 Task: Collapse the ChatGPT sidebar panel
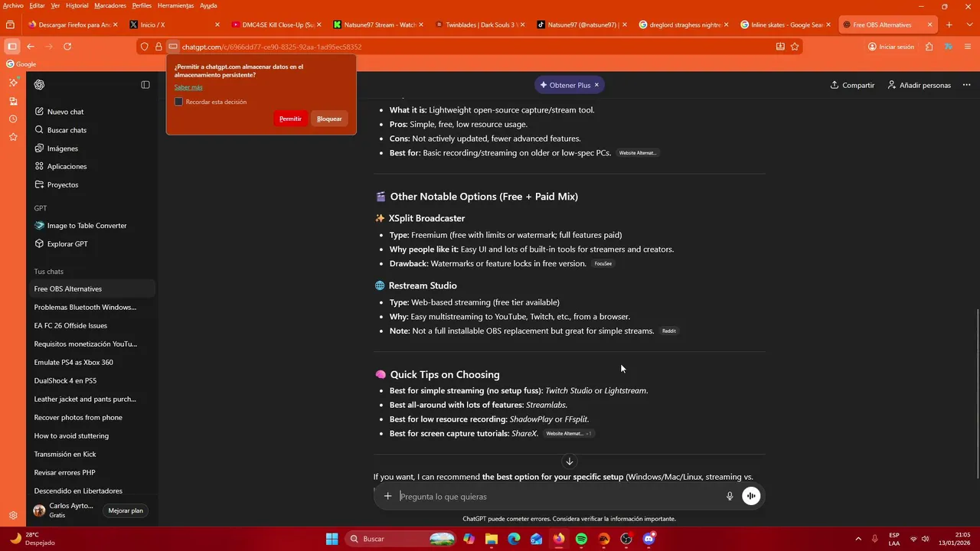point(145,85)
